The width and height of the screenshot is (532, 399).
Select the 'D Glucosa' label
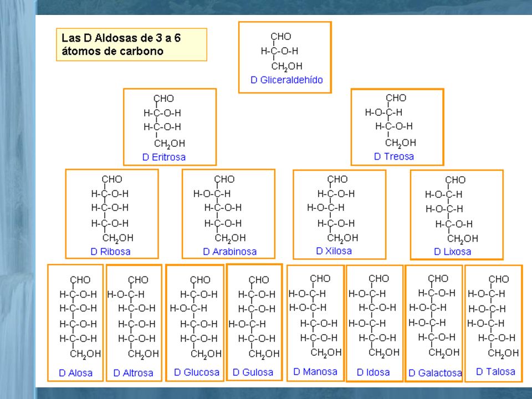coord(196,372)
